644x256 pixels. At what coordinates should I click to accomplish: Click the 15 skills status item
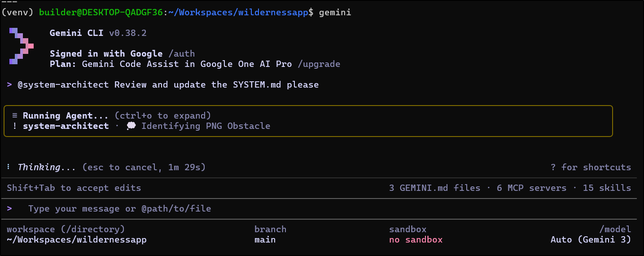click(x=607, y=188)
